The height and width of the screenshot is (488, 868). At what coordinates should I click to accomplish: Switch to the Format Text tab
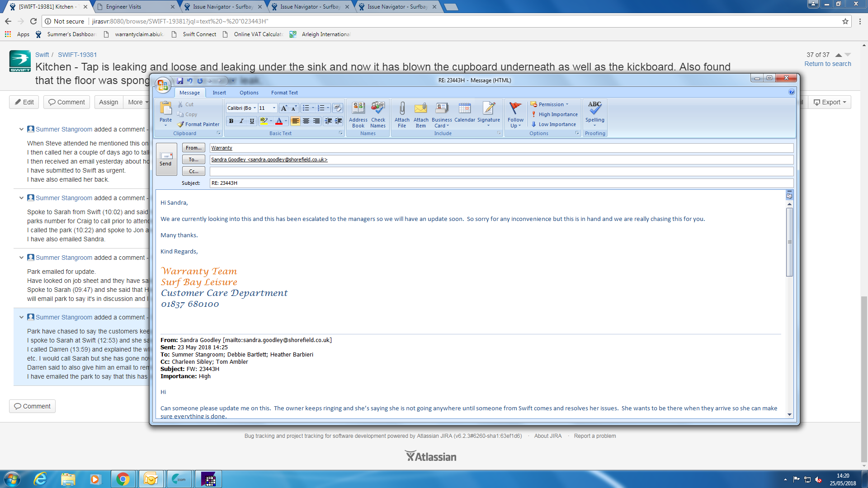click(x=284, y=93)
